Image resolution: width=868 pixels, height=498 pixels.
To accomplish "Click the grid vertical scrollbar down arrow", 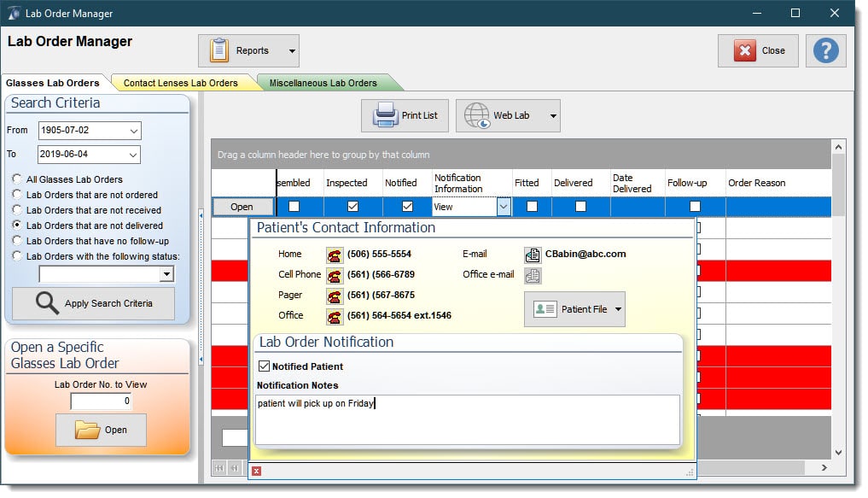I will pos(839,453).
